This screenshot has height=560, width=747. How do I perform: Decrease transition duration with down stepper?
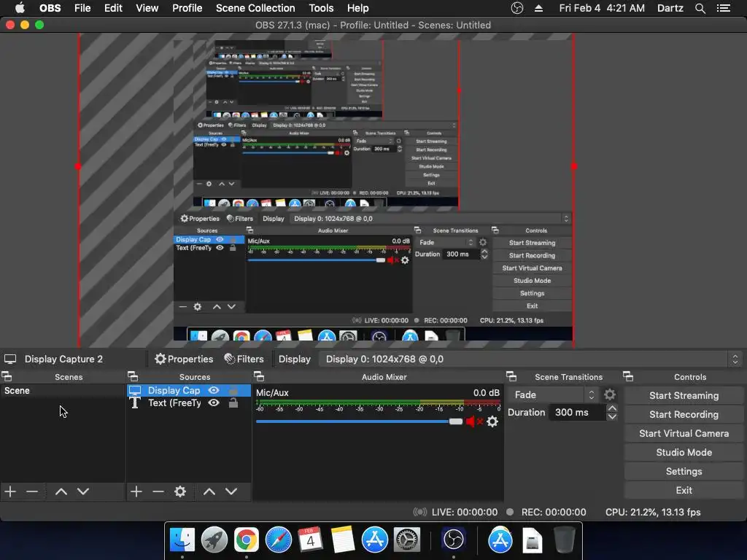tap(612, 416)
